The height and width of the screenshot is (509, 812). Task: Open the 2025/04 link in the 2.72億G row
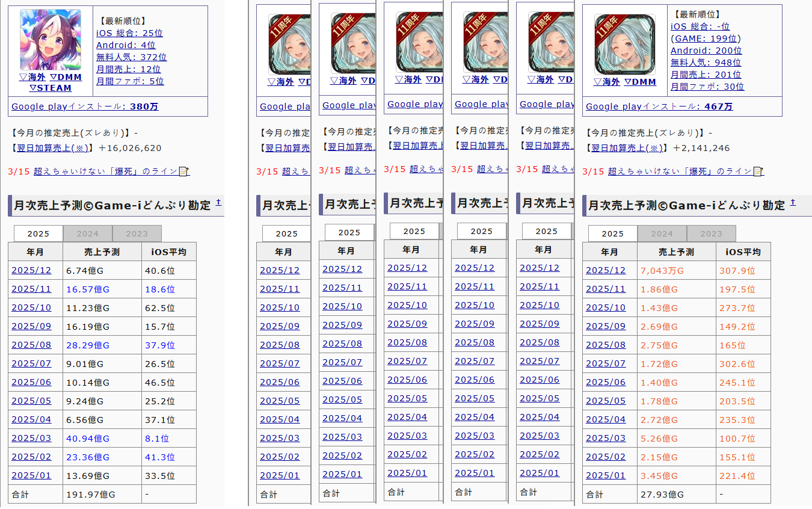(x=606, y=420)
